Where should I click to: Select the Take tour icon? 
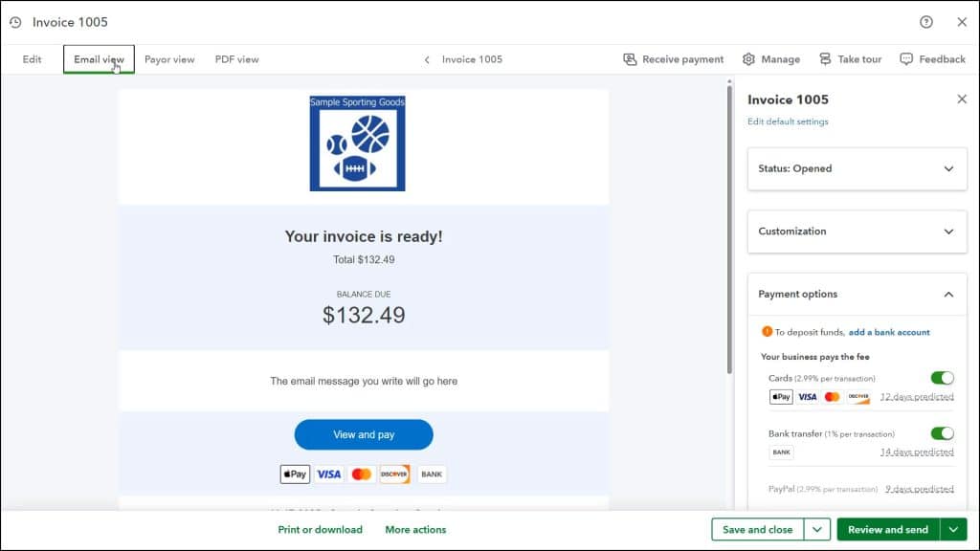[825, 58]
